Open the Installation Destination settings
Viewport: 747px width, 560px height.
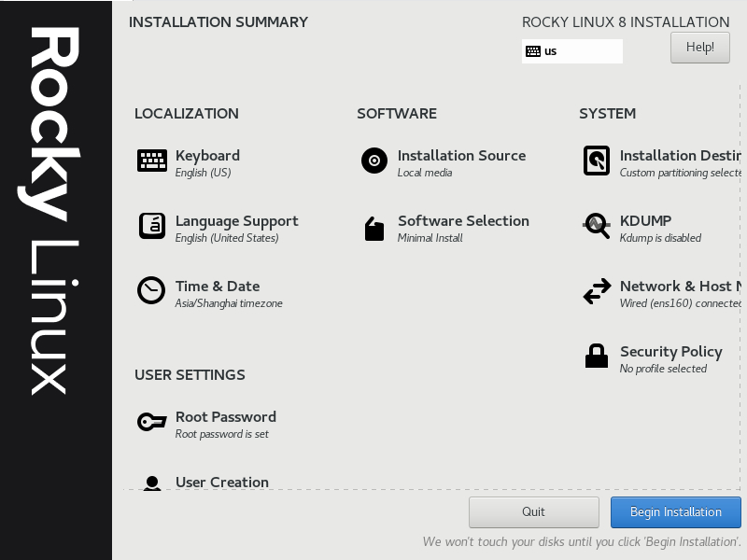[x=680, y=156]
